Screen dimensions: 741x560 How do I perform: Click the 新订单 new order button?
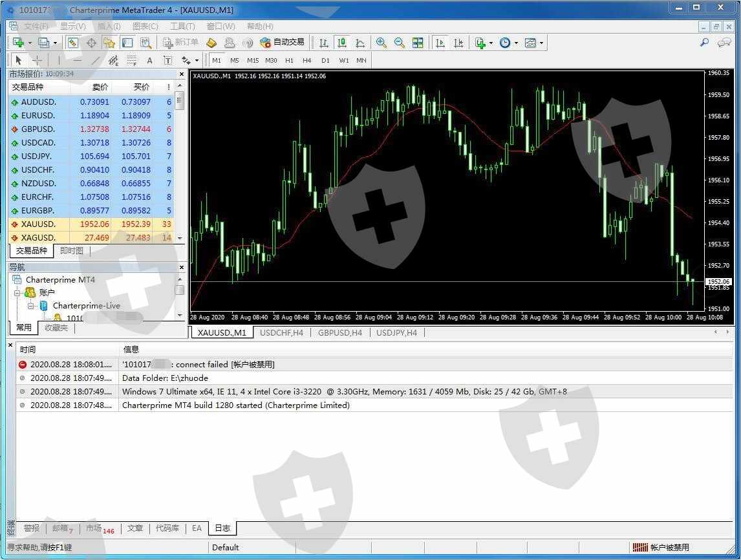[x=180, y=43]
